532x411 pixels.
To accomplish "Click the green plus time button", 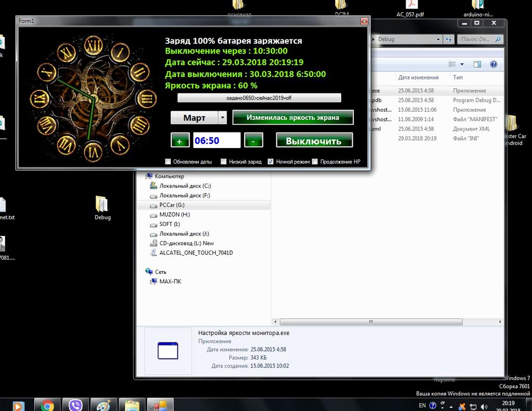I will (x=180, y=141).
